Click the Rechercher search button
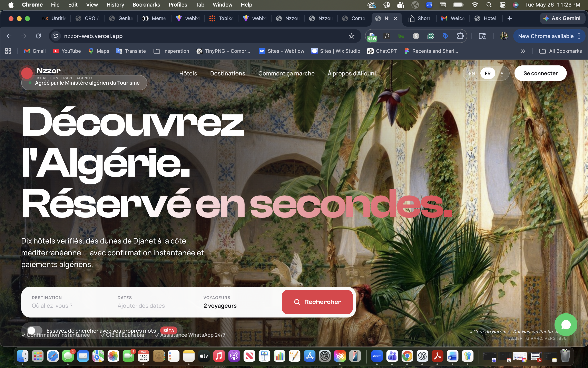 point(317,302)
